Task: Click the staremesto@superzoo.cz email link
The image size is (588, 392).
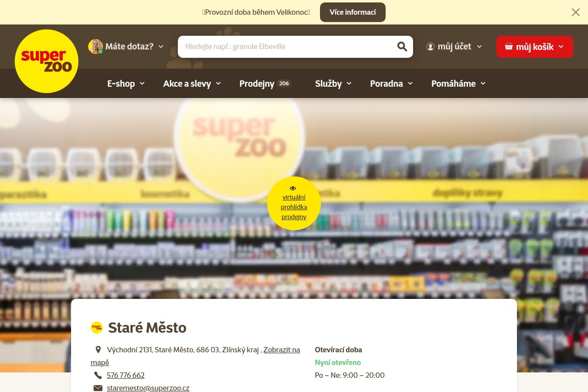Action: pos(148,388)
